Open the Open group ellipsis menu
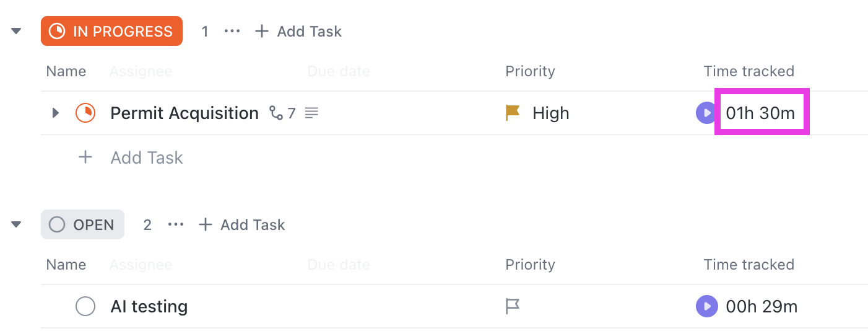 (176, 224)
